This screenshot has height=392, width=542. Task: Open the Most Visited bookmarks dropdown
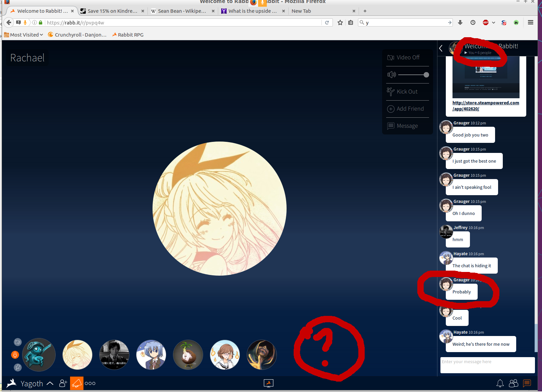click(23, 35)
